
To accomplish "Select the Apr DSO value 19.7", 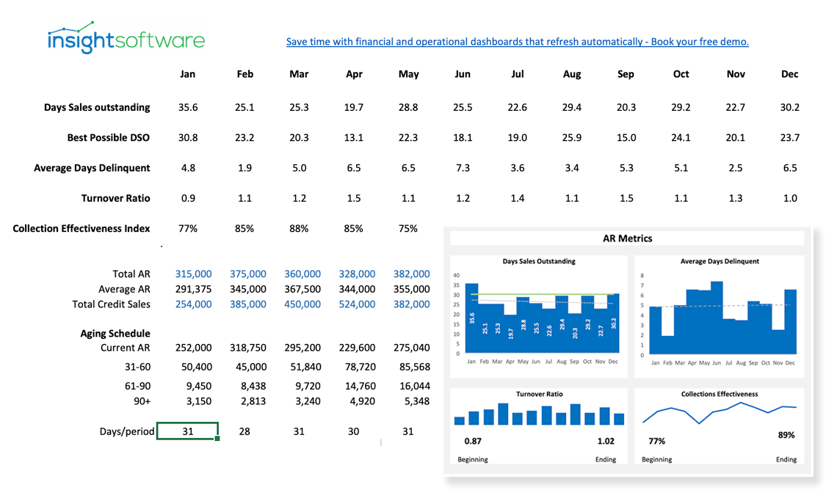I will pyautogui.click(x=353, y=107).
